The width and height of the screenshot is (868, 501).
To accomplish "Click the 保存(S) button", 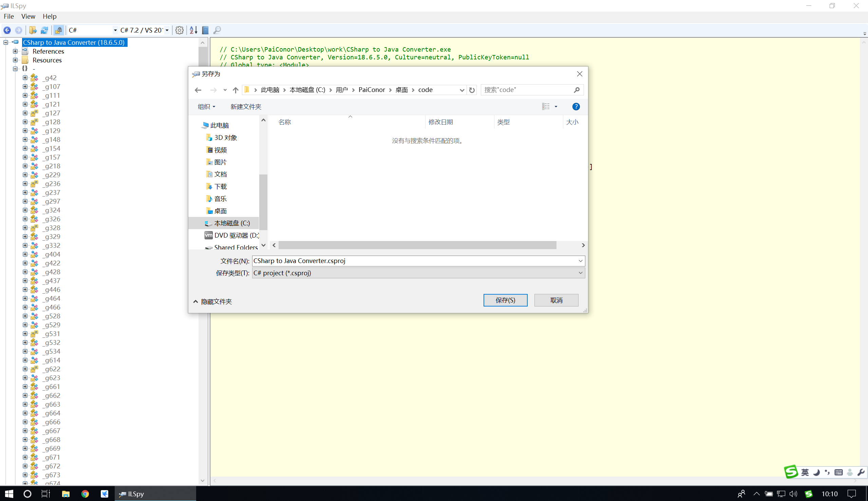I will (505, 300).
